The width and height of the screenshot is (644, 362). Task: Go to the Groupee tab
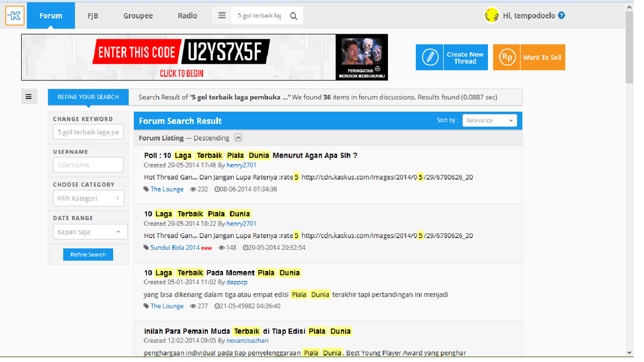[138, 16]
